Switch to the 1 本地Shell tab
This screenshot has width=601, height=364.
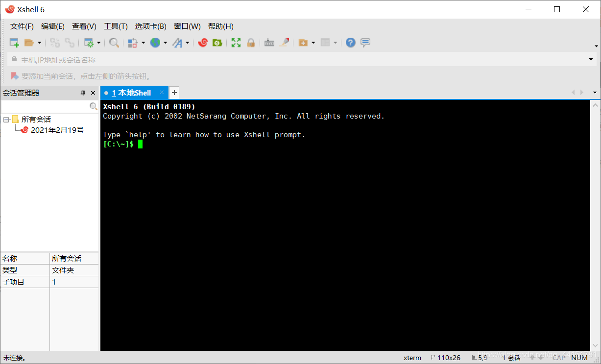[x=131, y=93]
